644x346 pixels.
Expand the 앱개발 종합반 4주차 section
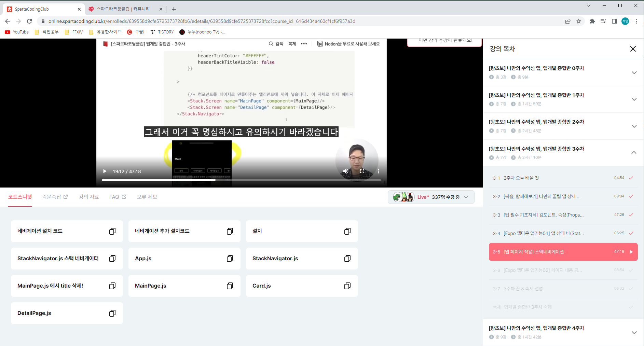click(x=634, y=332)
